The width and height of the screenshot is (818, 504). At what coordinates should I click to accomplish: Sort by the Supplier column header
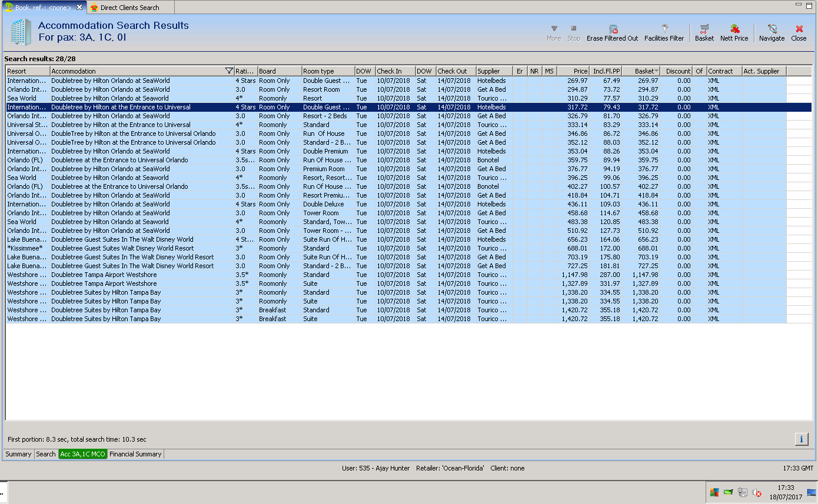coord(494,71)
